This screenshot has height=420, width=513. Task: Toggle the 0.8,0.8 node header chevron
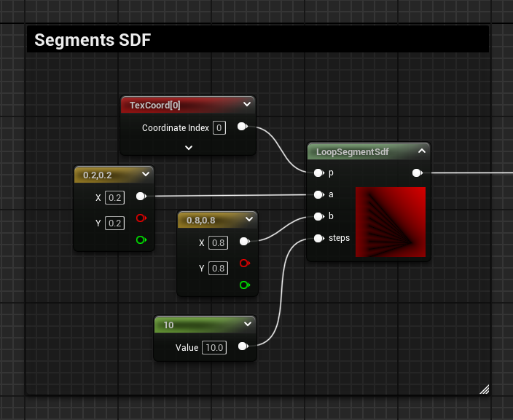tap(249, 219)
